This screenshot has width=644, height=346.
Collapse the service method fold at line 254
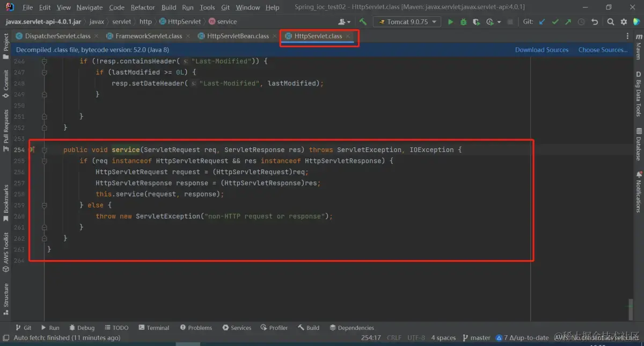[45, 150]
